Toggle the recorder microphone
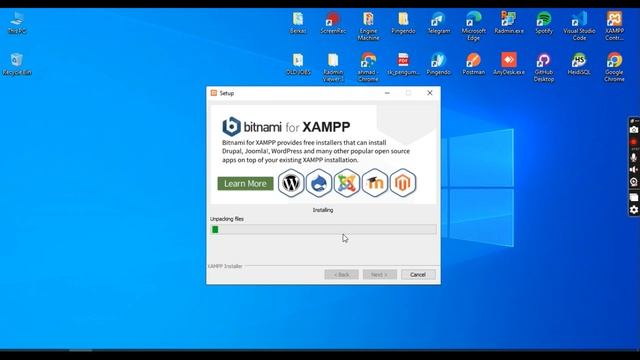 634,157
